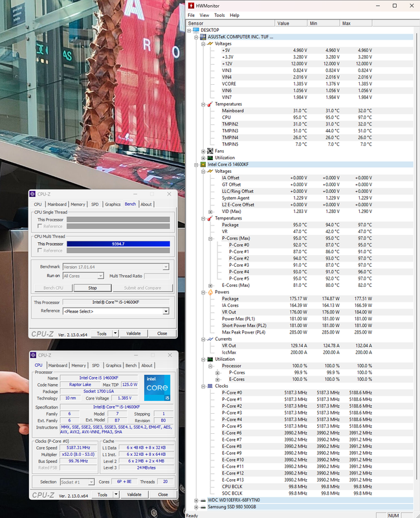This screenshot has width=420, height=518.
Task: Expand the E-Cores (Max) temperatures node
Action: [x=210, y=286]
